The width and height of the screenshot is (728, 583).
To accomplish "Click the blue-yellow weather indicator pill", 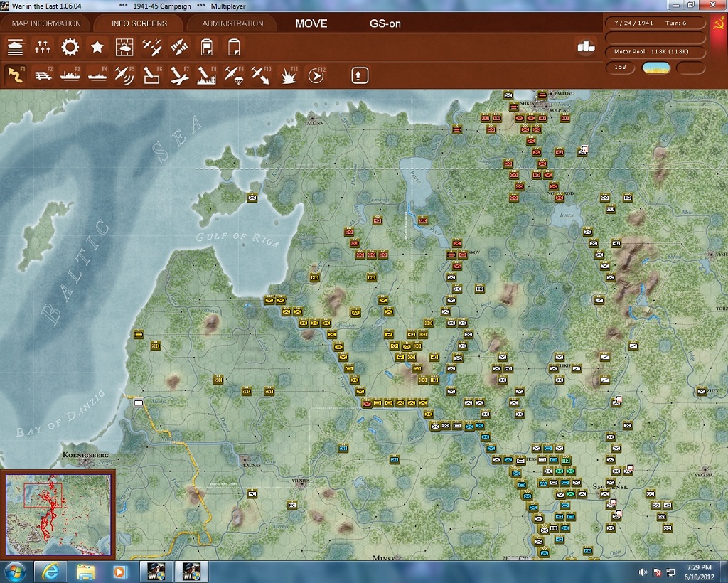I will point(656,68).
